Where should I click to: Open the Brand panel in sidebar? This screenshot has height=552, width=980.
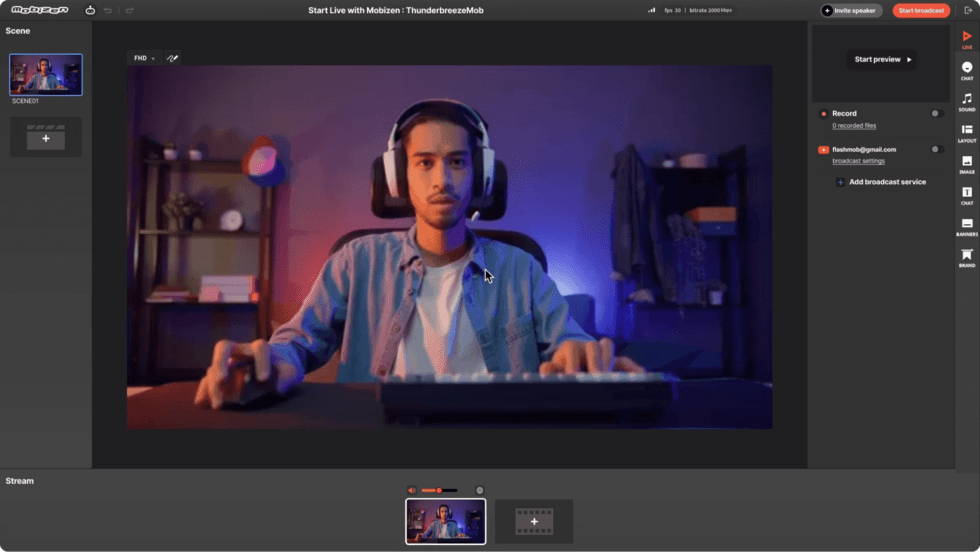tap(967, 258)
